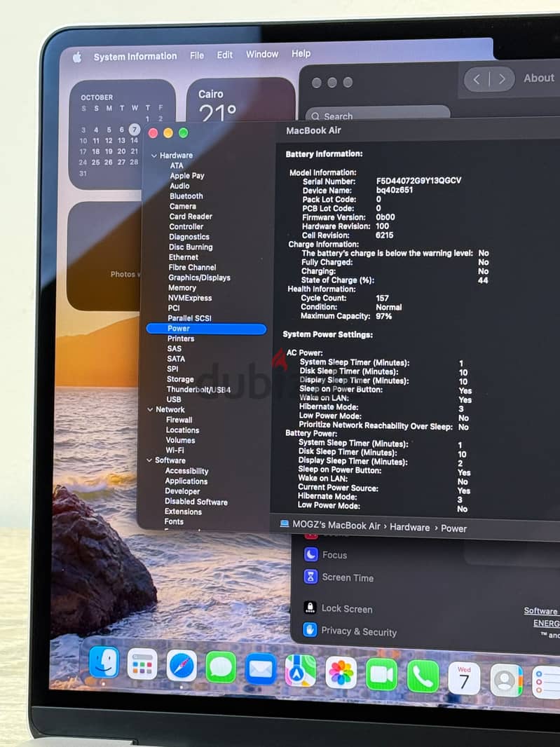
Task: Open the Cairo weather widget
Action: point(240,101)
